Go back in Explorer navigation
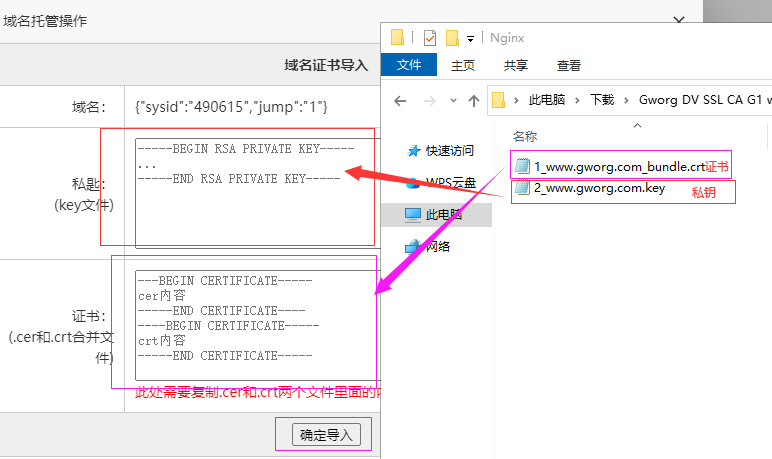The width and height of the screenshot is (772, 459). [x=400, y=101]
